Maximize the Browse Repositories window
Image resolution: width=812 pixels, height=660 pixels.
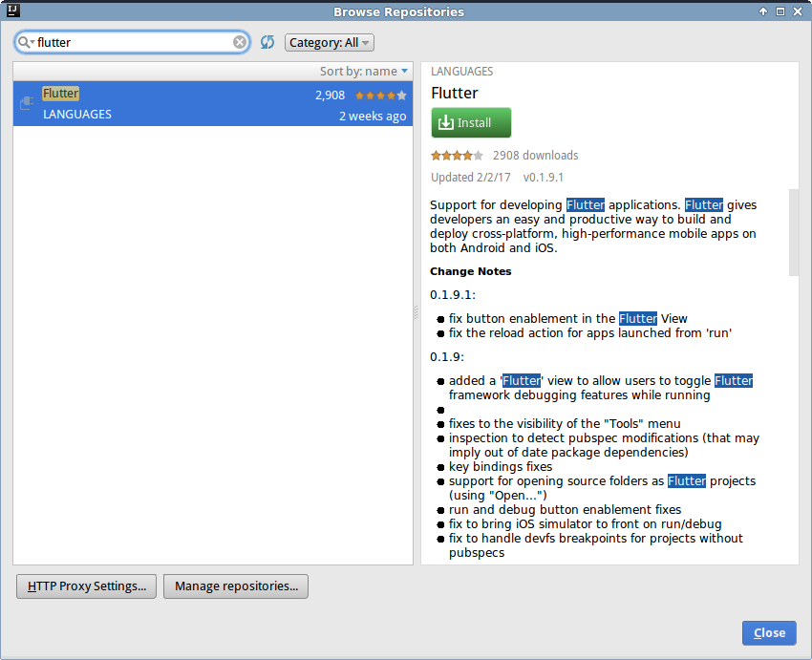[780, 11]
